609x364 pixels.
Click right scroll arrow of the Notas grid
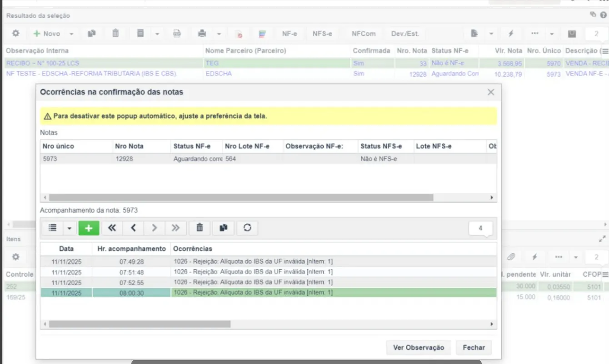492,198
